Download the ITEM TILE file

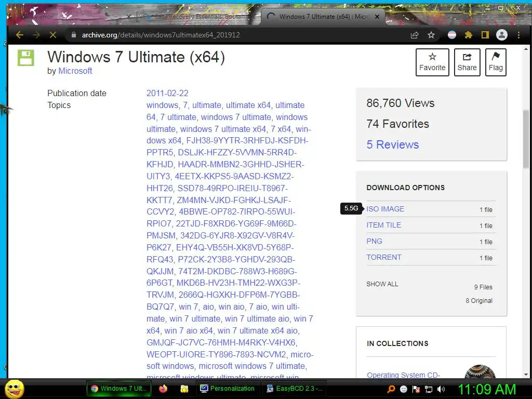click(383, 225)
